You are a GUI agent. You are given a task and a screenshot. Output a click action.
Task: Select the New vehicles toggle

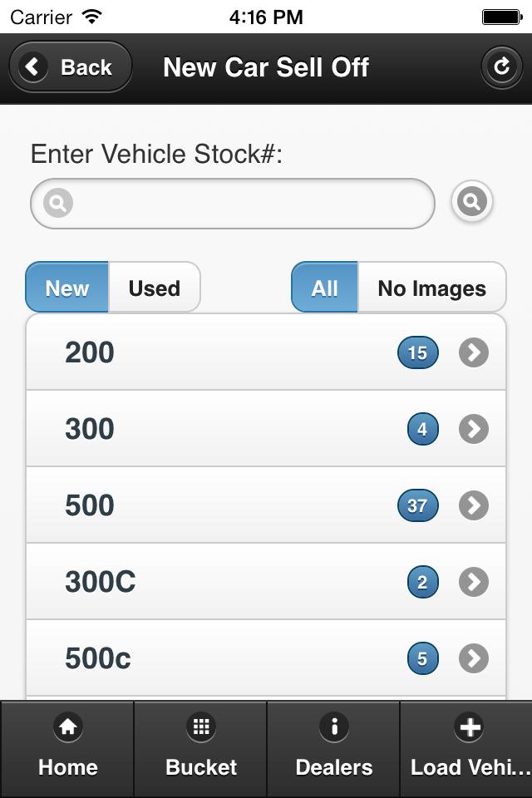click(67, 288)
